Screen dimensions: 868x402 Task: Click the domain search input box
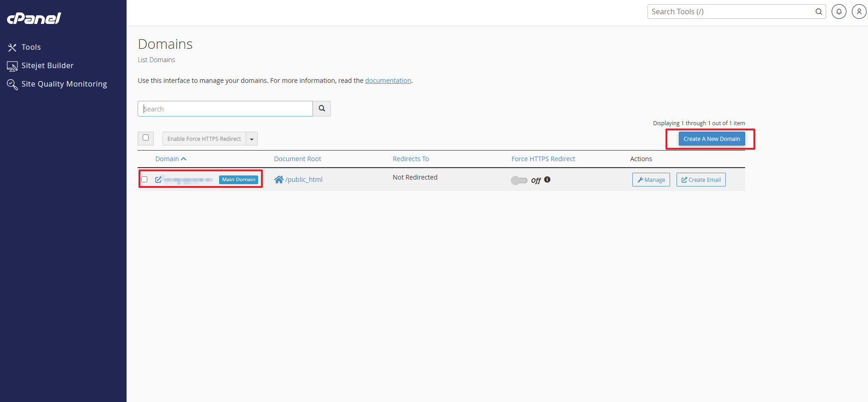[x=225, y=109]
